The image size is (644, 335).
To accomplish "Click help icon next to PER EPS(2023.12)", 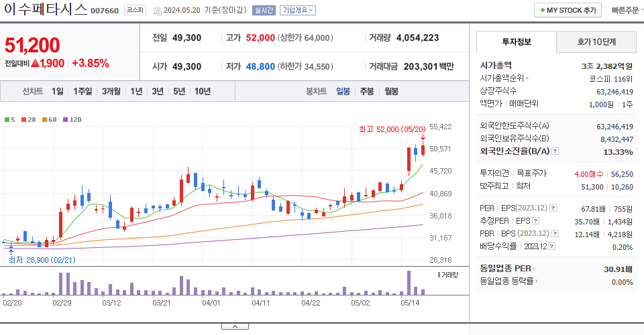I will tap(553, 208).
